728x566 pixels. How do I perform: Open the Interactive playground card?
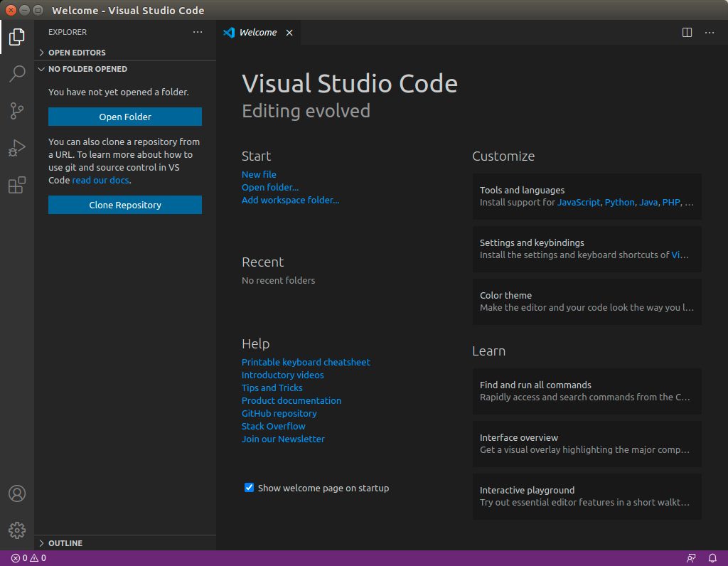(587, 496)
